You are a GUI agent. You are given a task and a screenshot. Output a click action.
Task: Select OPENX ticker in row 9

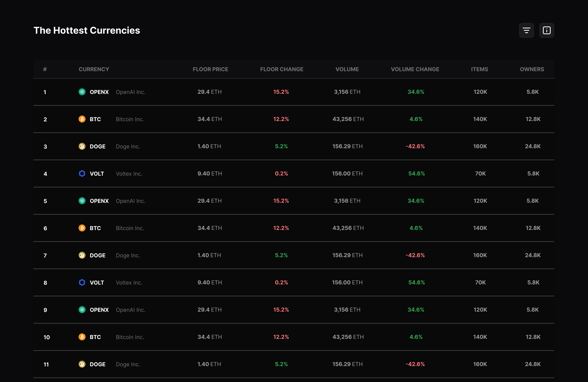coord(99,310)
